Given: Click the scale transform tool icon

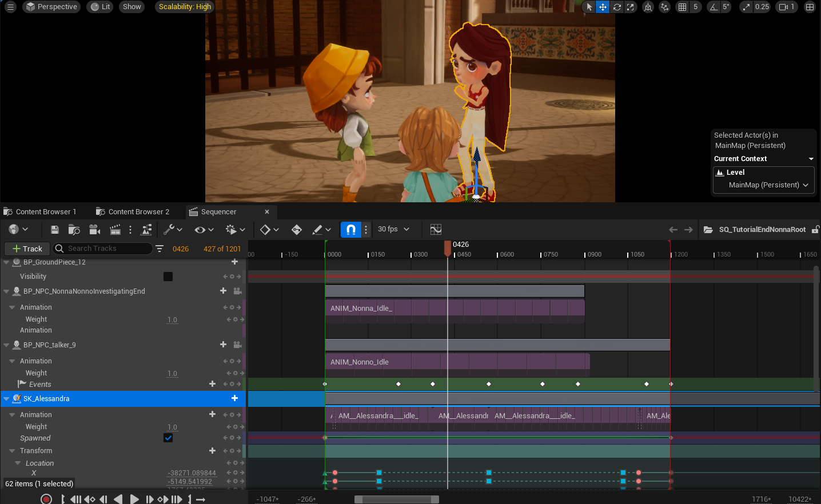Looking at the screenshot, I should [x=630, y=7].
